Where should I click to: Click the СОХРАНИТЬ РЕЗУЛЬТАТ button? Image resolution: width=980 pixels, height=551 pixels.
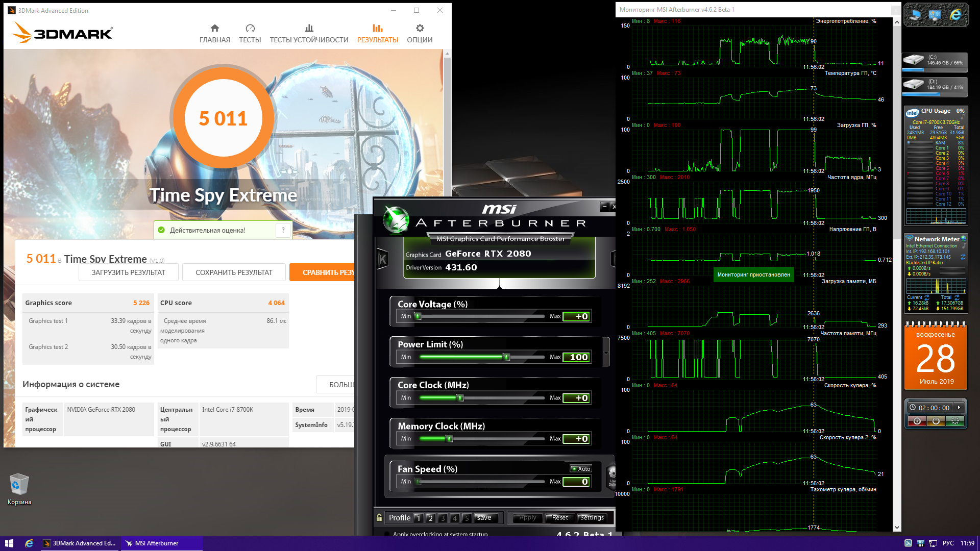[x=234, y=272]
